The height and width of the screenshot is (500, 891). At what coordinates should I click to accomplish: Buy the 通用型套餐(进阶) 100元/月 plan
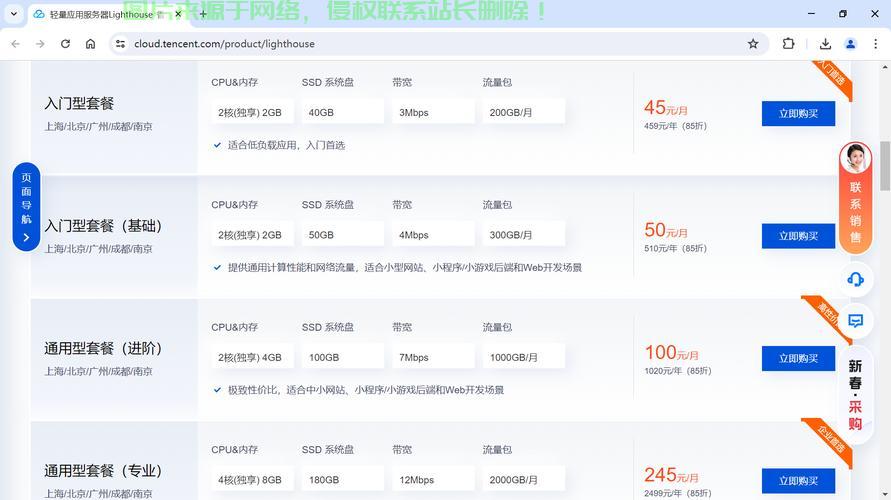798,358
